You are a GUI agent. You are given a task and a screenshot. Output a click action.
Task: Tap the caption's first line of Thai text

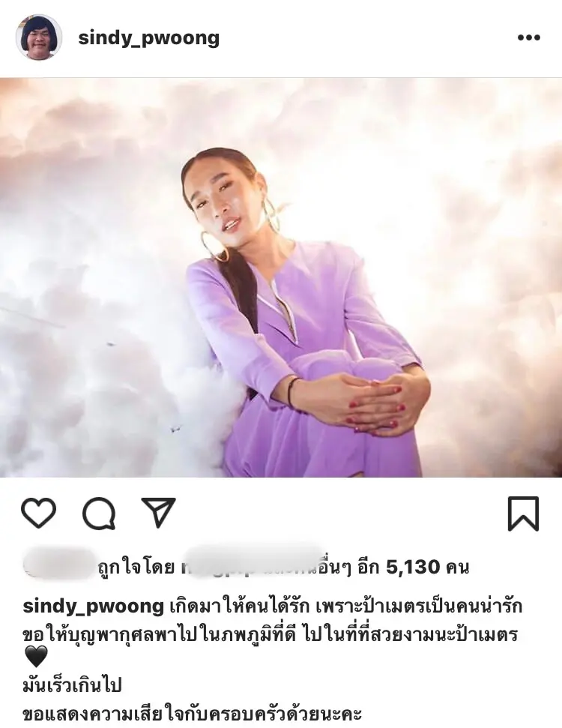point(346,607)
